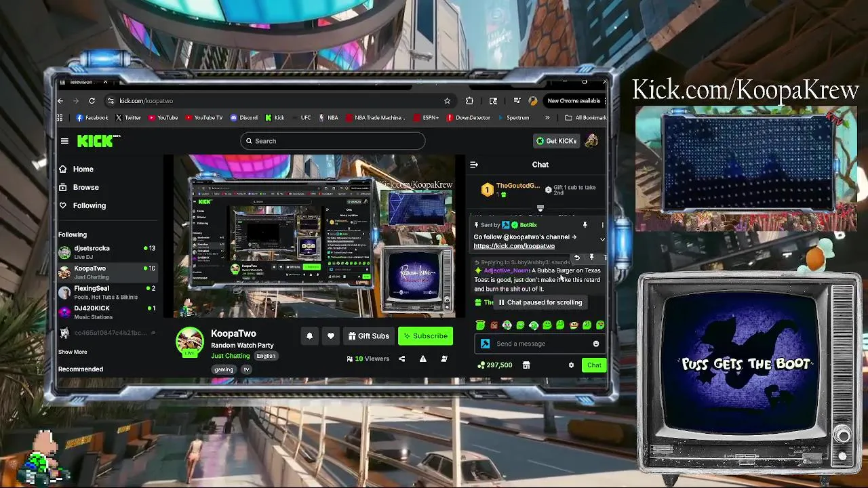Click the Send a message chat input
This screenshot has height=488, width=868.
pyautogui.click(x=540, y=344)
